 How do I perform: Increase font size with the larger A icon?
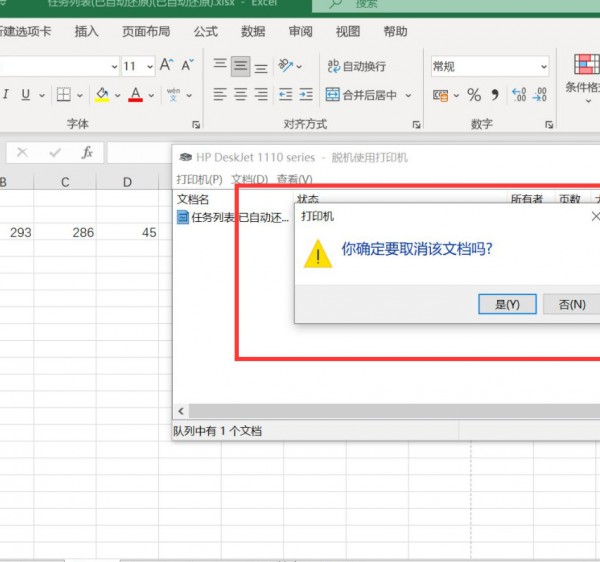(166, 65)
